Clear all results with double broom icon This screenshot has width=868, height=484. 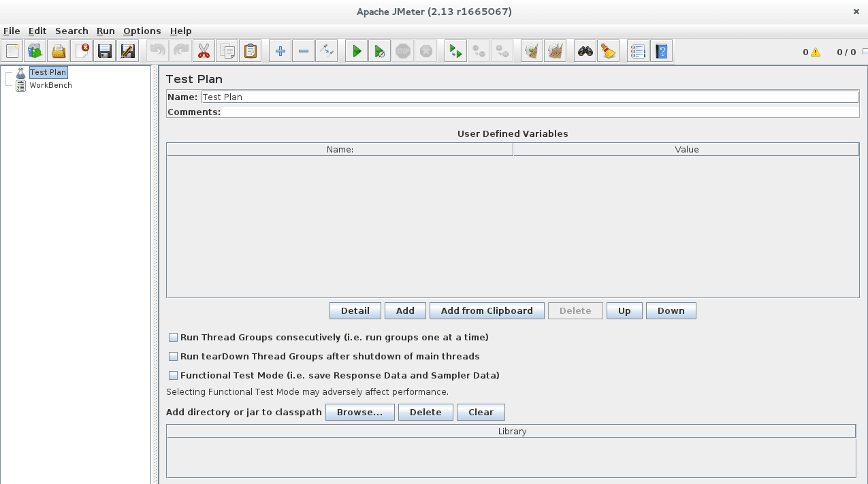tap(555, 51)
